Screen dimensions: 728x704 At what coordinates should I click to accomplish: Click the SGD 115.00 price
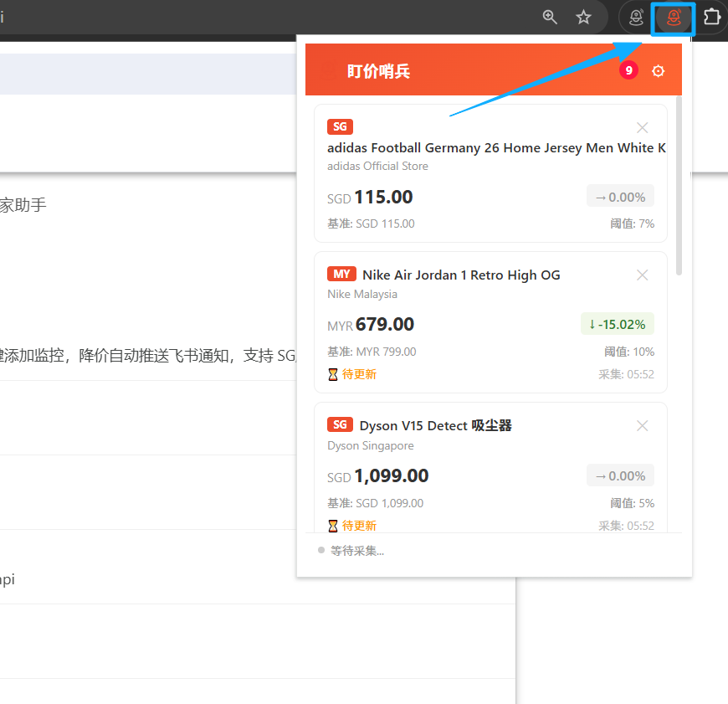pyautogui.click(x=370, y=198)
